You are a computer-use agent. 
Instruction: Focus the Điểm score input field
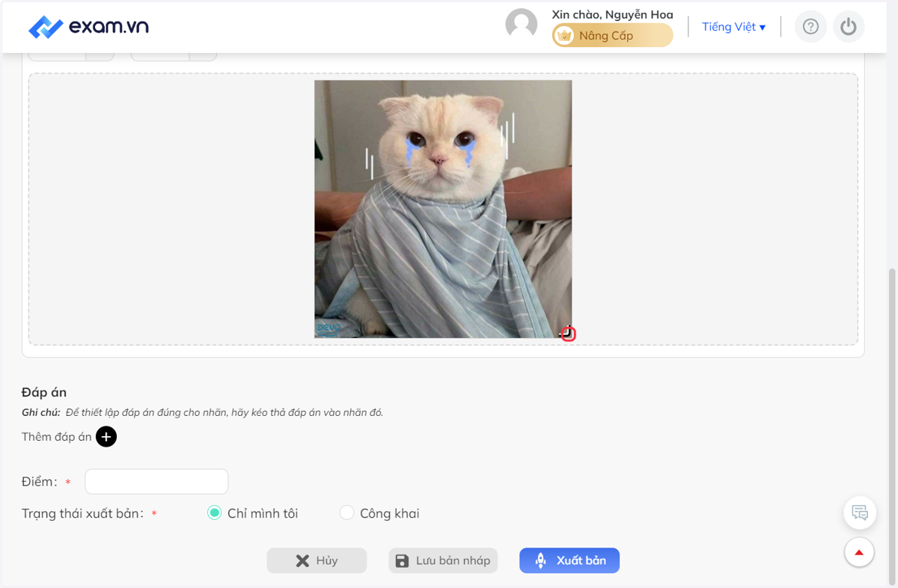click(x=156, y=482)
